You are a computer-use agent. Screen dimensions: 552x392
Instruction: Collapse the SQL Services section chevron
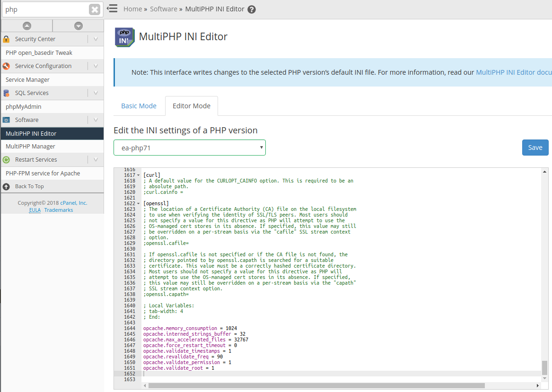click(x=96, y=93)
